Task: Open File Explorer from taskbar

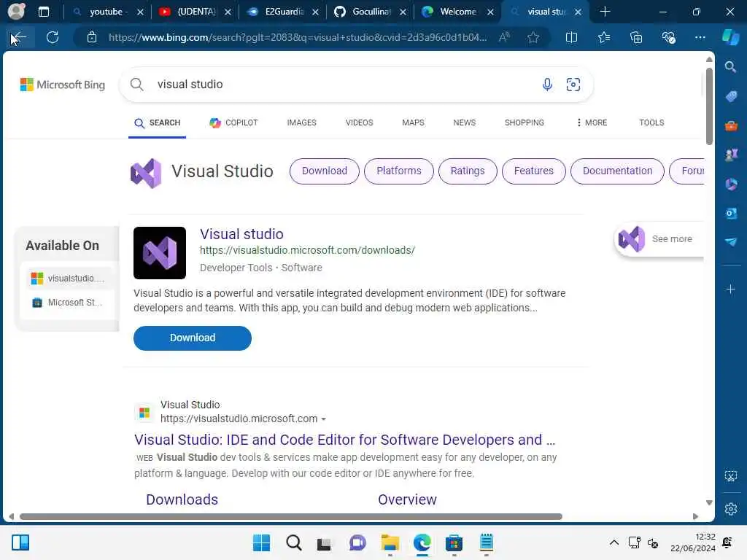Action: click(x=390, y=542)
